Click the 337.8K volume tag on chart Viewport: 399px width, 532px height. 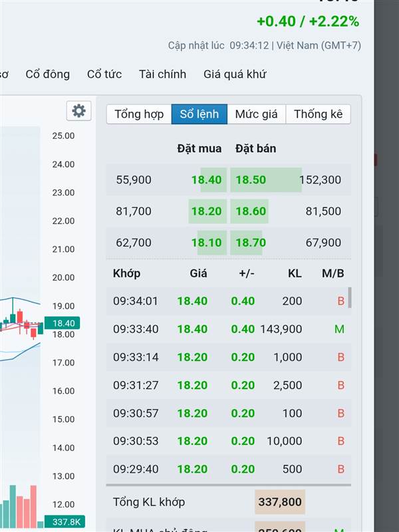tap(65, 521)
